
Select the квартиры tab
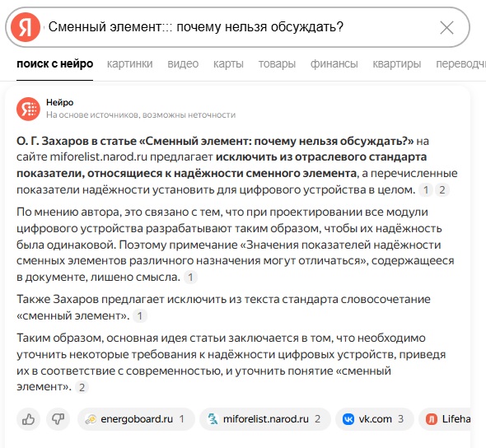tap(397, 63)
